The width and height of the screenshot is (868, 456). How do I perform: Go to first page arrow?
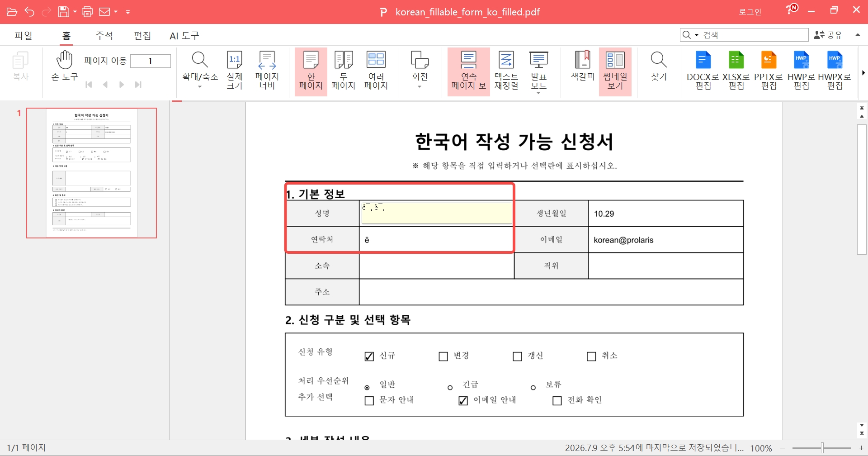pyautogui.click(x=89, y=85)
